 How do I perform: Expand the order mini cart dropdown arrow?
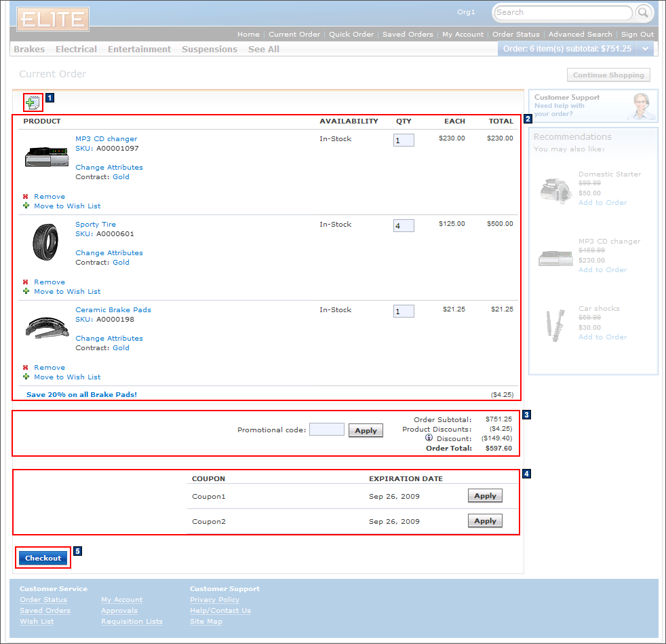646,49
